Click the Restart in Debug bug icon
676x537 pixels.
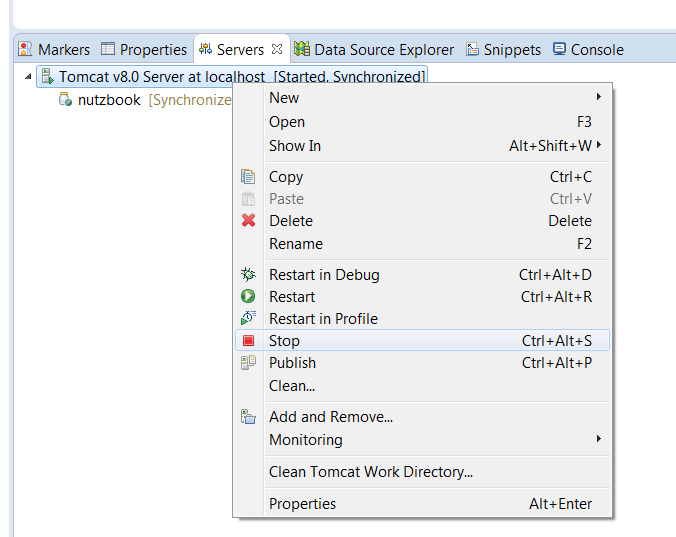[248, 275]
